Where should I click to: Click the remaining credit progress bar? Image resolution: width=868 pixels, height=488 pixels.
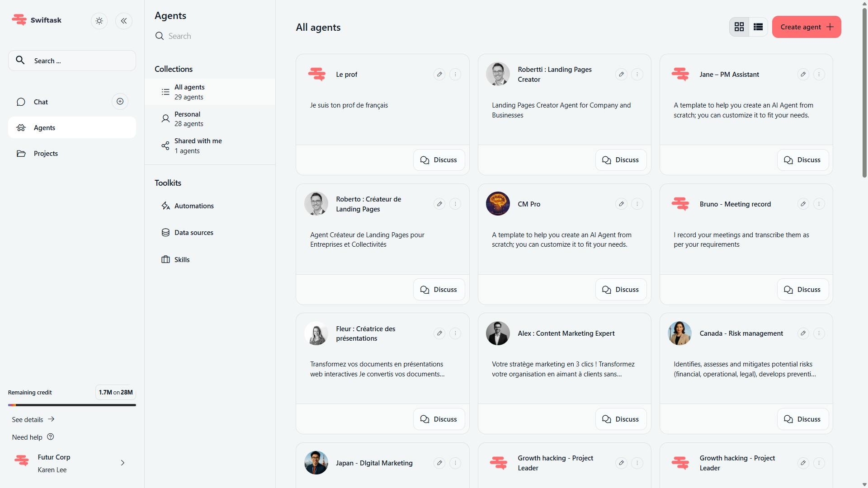coord(72,405)
